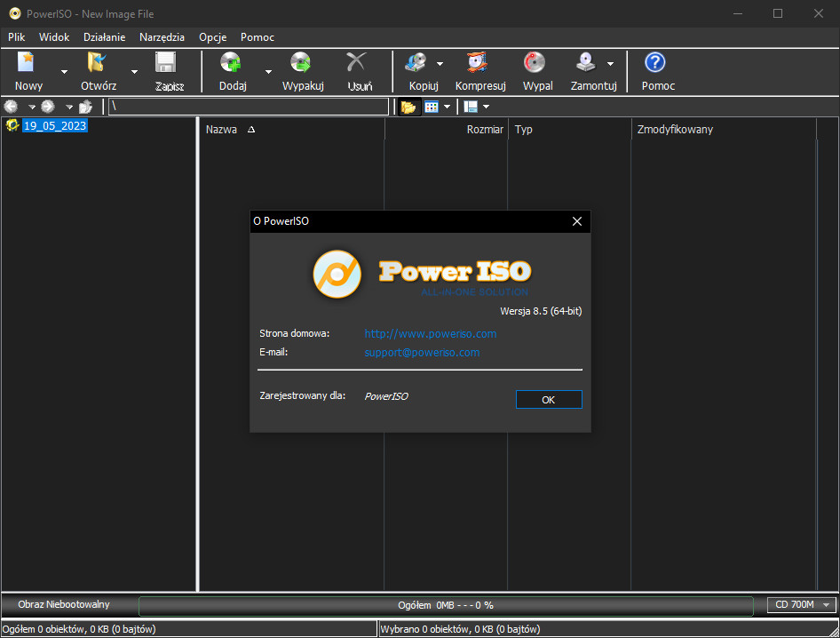
Task: Sort by the Nazwa column header
Action: click(291, 129)
